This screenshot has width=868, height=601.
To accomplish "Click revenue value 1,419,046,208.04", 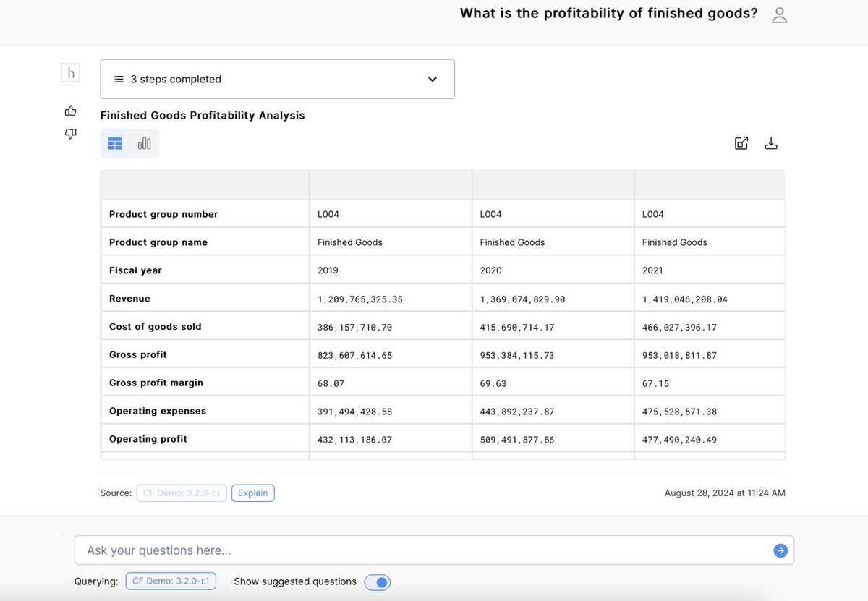I will [x=685, y=299].
